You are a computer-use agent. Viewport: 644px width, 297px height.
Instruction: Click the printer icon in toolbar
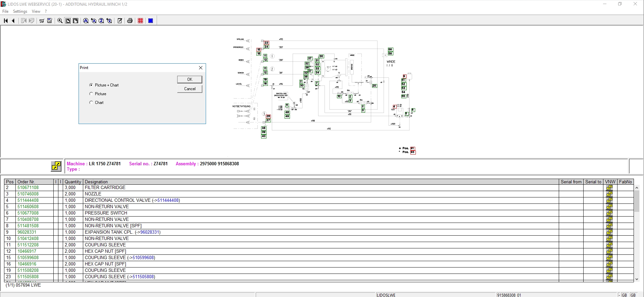point(130,21)
